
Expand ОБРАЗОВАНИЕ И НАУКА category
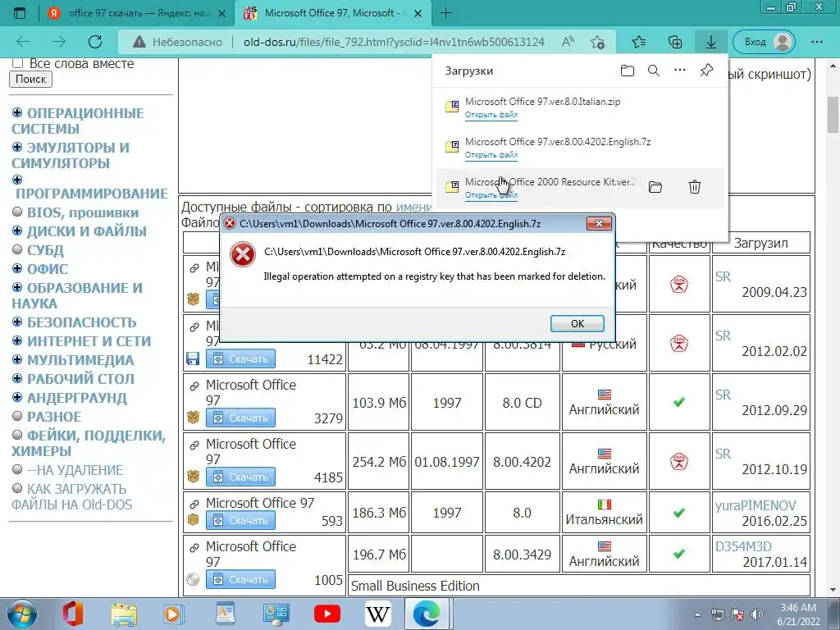(x=17, y=287)
